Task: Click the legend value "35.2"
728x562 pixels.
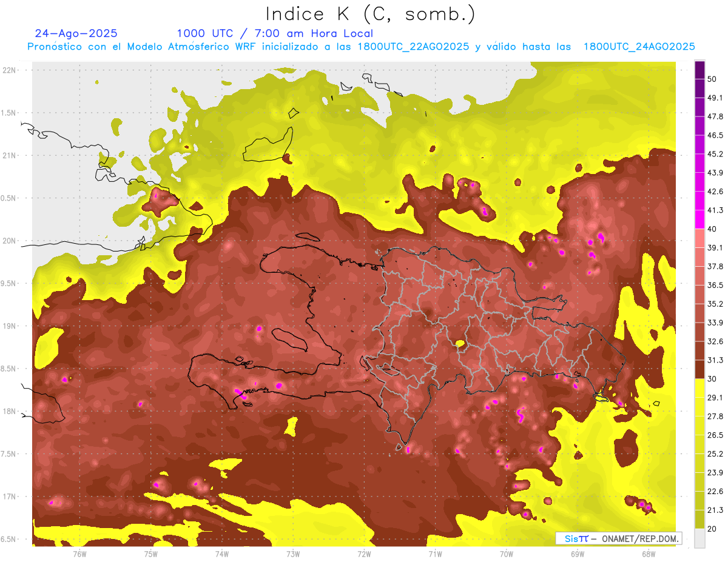Action: (715, 304)
